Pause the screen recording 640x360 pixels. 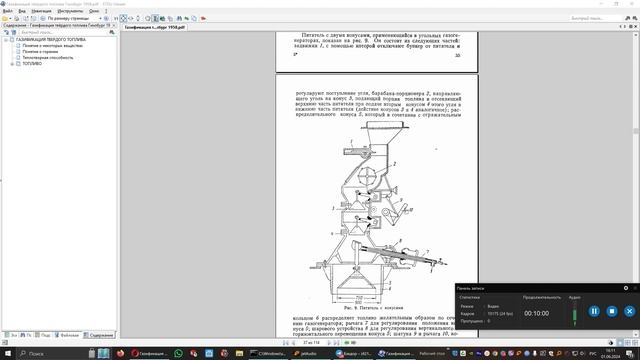coord(594,311)
